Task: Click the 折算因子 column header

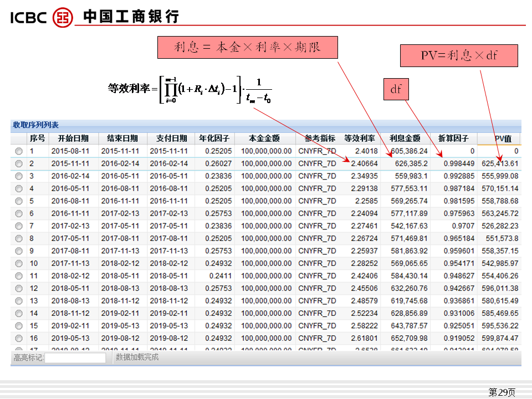Action: tap(453, 138)
